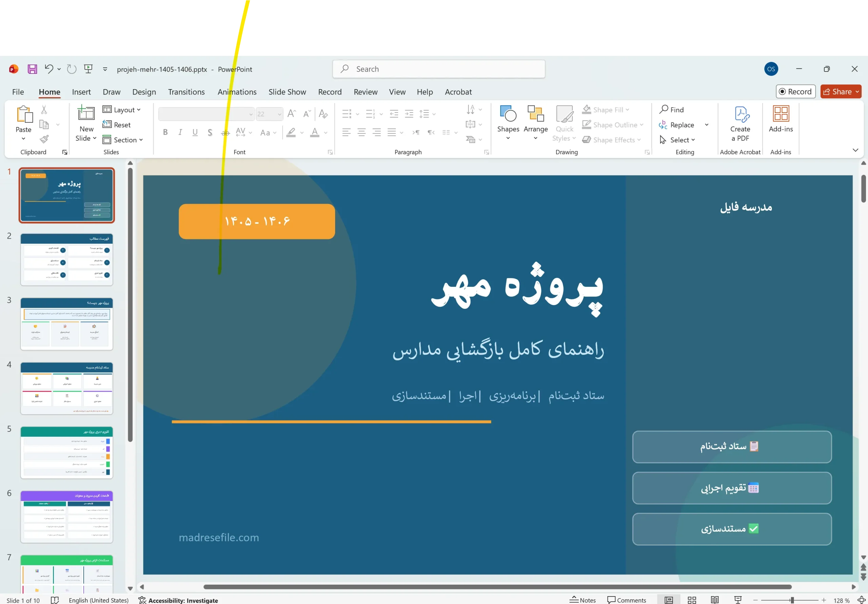
Task: Click the Redo icon
Action: [x=72, y=69]
